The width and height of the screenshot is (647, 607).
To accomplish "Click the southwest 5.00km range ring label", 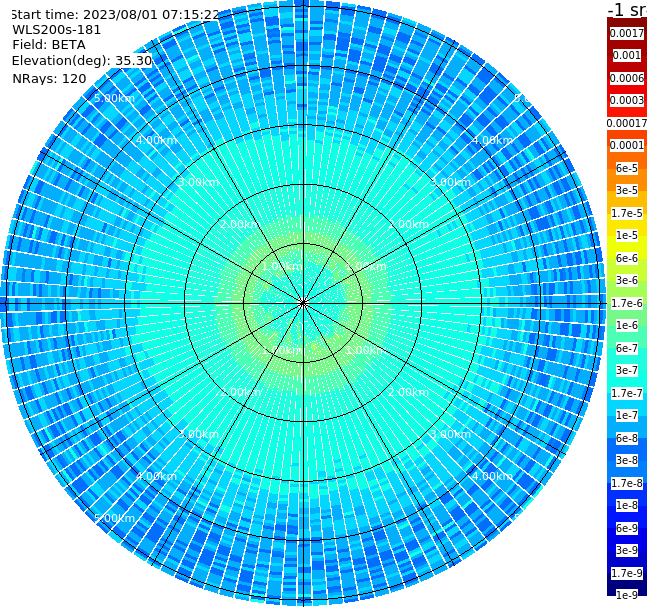I will coord(114,518).
